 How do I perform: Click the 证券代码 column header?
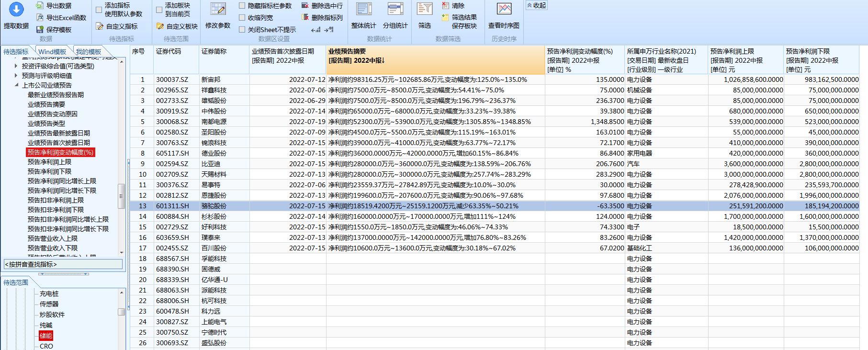(x=176, y=60)
